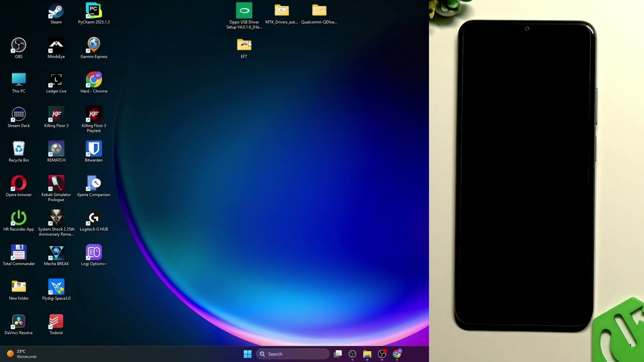Screen dimensions: 644x362
Task: Open the Windows Start menu
Action: point(248,354)
